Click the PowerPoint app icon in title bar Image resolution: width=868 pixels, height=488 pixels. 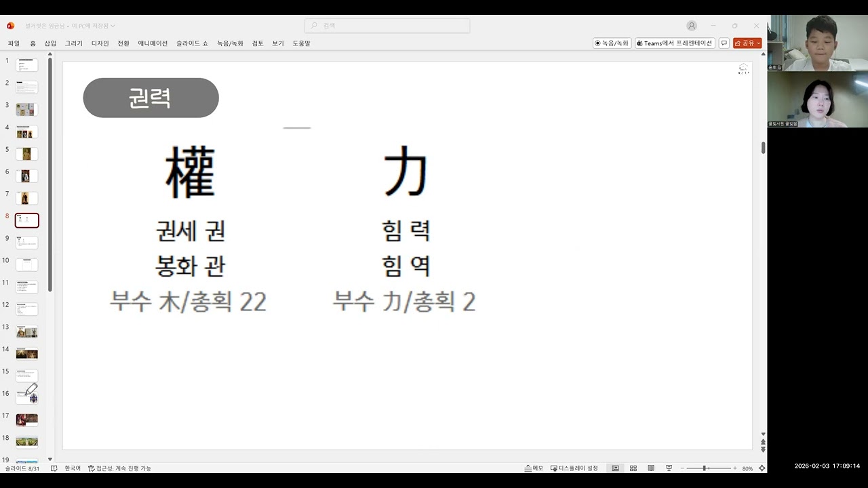pyautogui.click(x=10, y=26)
